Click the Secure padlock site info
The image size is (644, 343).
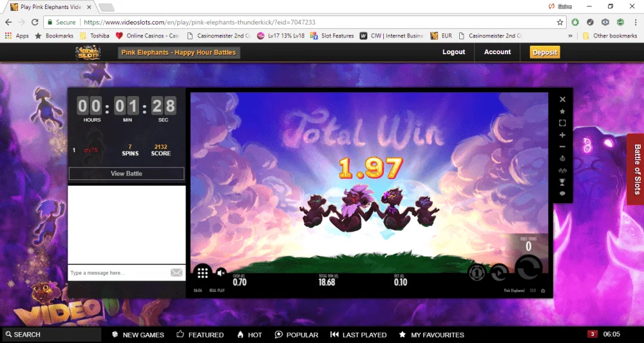61,22
